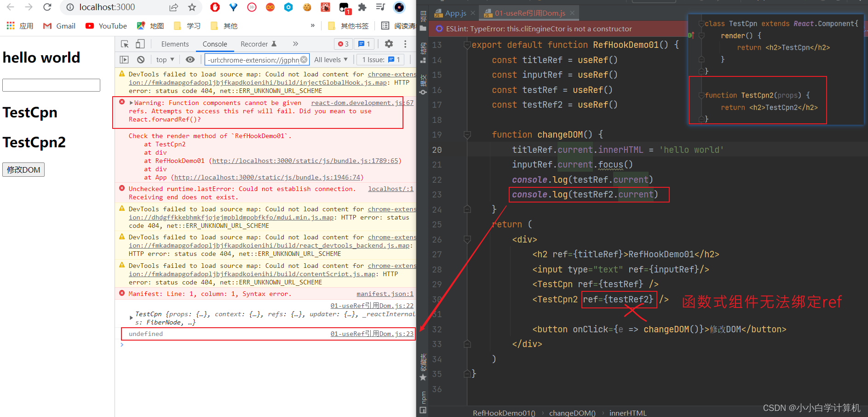Open the top JavaScript context dropdown
The width and height of the screenshot is (868, 417).
165,59
